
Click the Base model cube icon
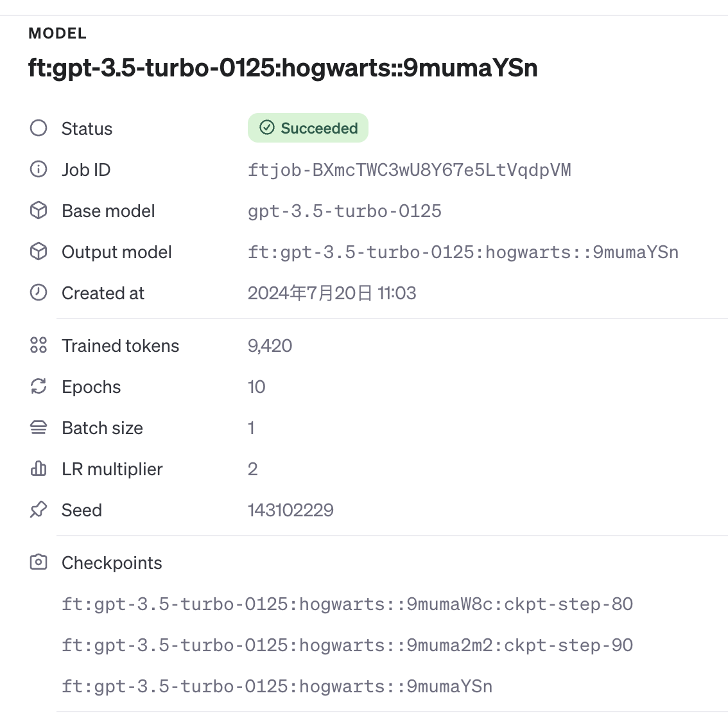point(39,211)
